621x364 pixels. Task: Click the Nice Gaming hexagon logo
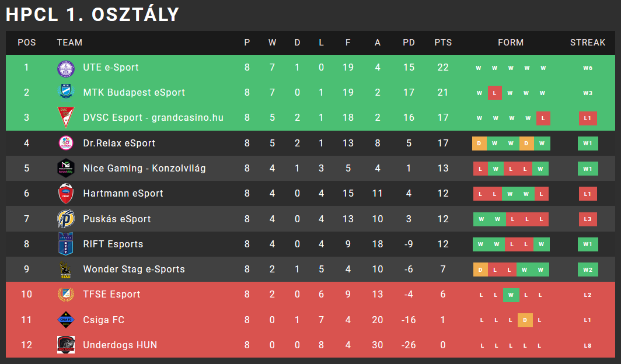point(66,168)
